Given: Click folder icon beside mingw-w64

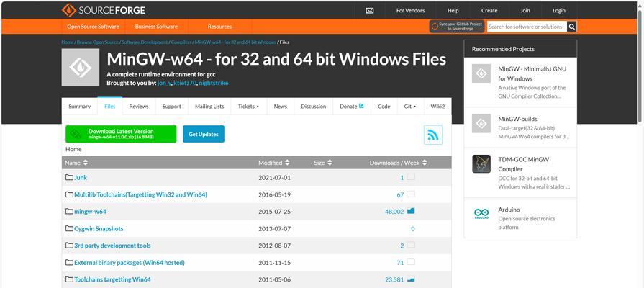Looking at the screenshot, I should point(69,212).
